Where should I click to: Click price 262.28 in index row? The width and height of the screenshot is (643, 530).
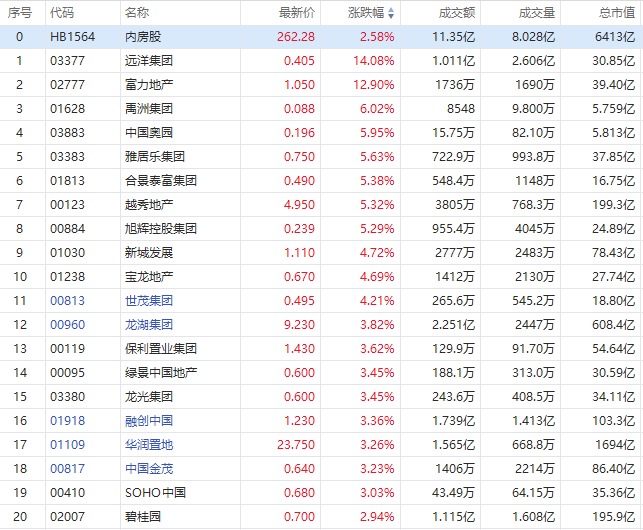click(x=296, y=37)
